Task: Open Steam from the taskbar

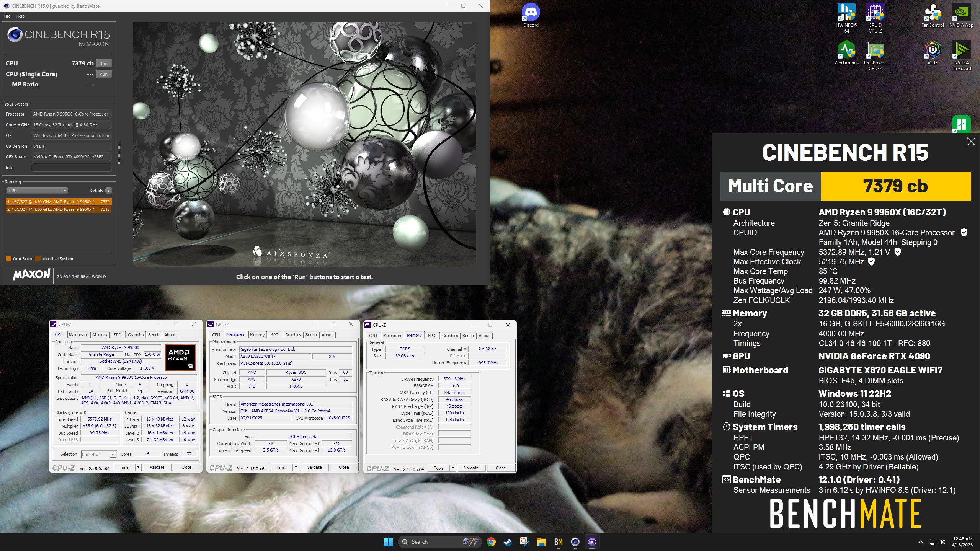Action: click(x=508, y=542)
